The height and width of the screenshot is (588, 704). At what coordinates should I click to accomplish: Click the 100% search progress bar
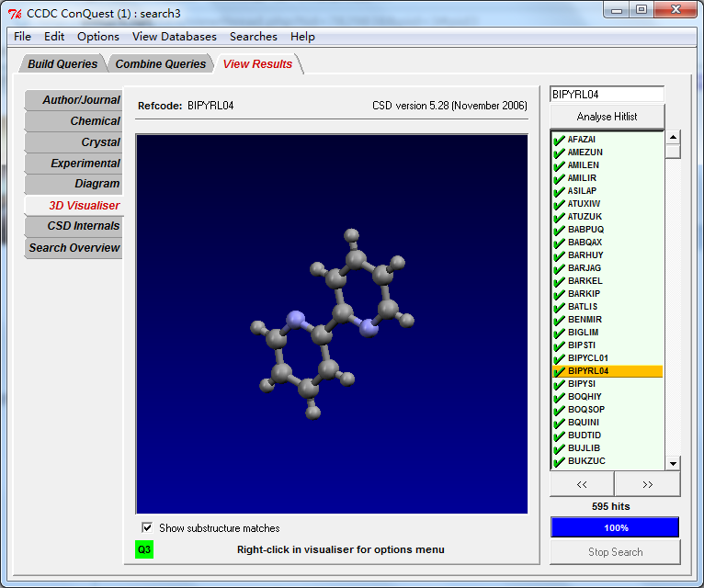tap(615, 527)
